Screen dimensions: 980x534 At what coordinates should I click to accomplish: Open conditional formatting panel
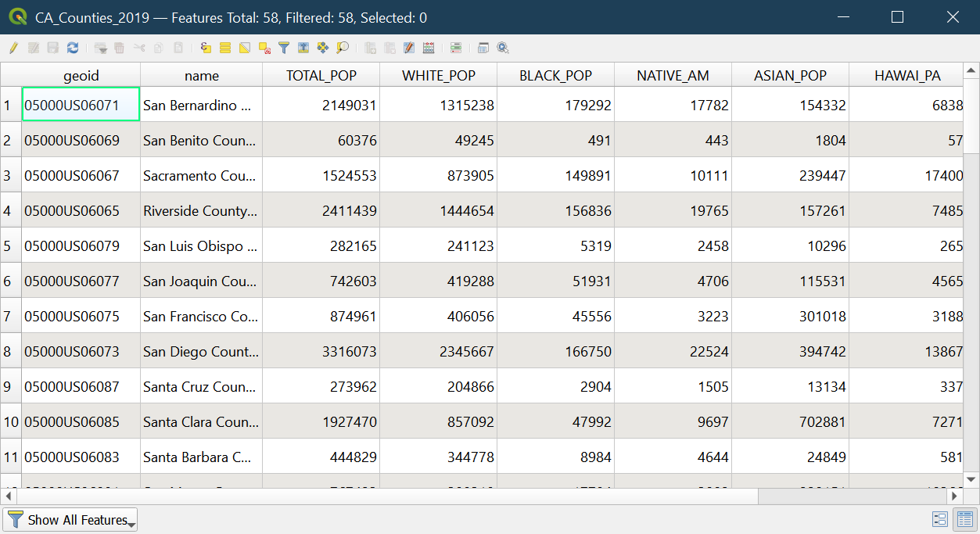pyautogui.click(x=456, y=48)
